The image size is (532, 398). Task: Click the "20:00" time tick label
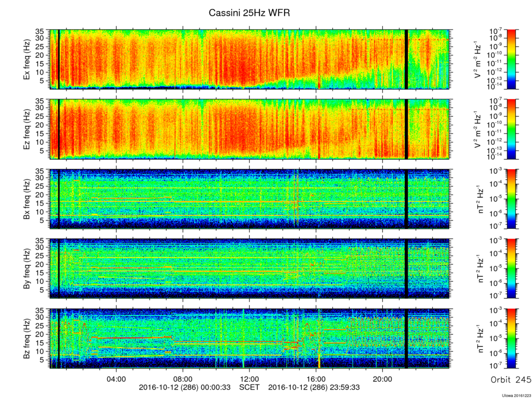pyautogui.click(x=382, y=379)
